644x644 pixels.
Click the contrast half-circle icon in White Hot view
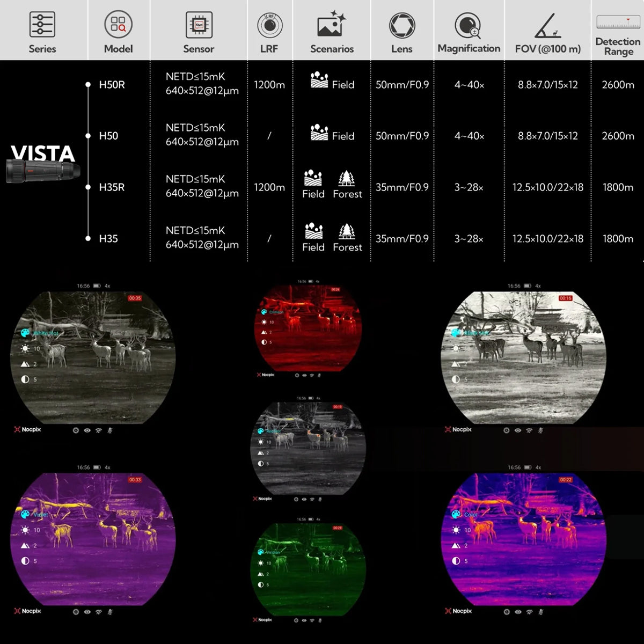[x=25, y=379]
